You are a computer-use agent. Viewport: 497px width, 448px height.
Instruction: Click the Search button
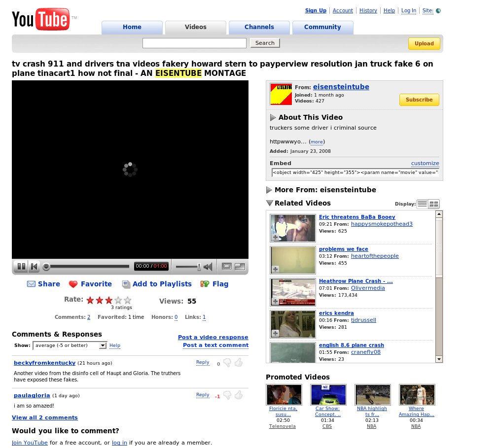tap(265, 43)
